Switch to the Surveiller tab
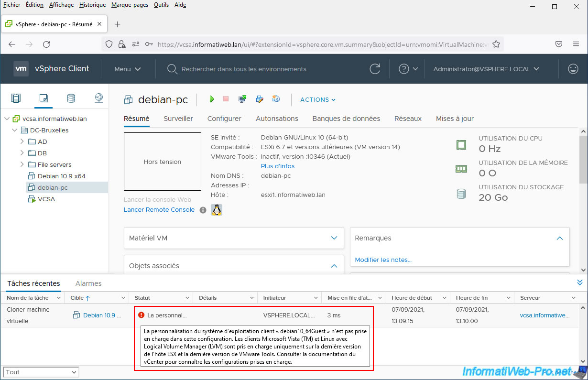The height and width of the screenshot is (380, 588). pyautogui.click(x=178, y=119)
